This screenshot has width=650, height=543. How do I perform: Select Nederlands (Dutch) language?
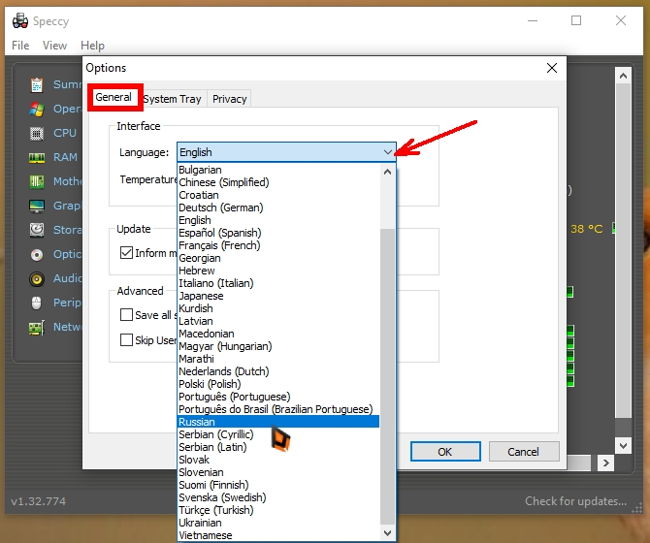point(278,371)
